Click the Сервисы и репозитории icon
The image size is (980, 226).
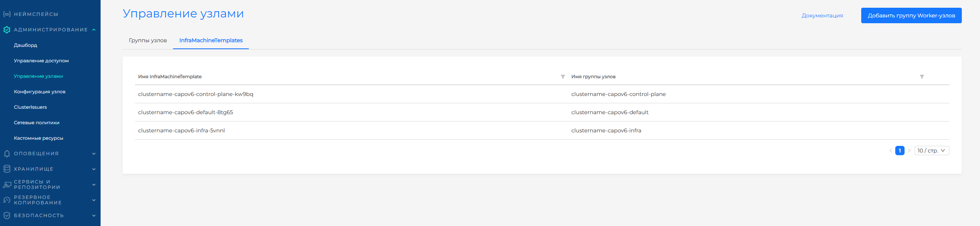point(7,185)
